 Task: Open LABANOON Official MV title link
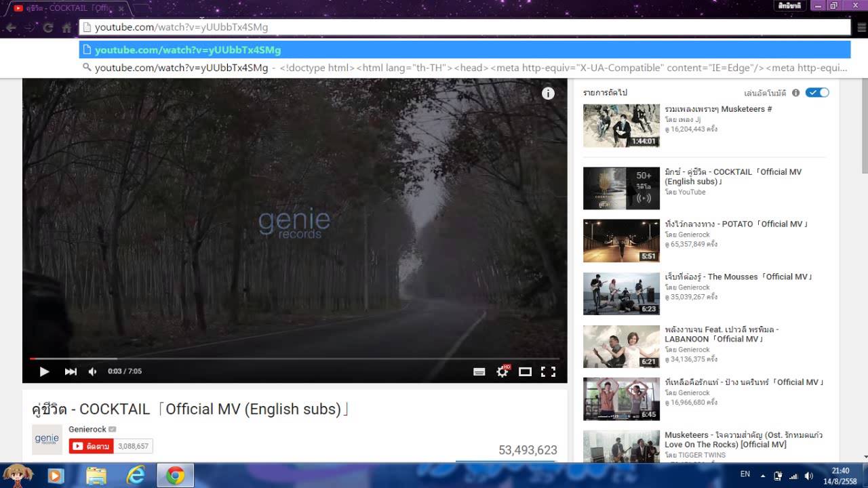(722, 334)
